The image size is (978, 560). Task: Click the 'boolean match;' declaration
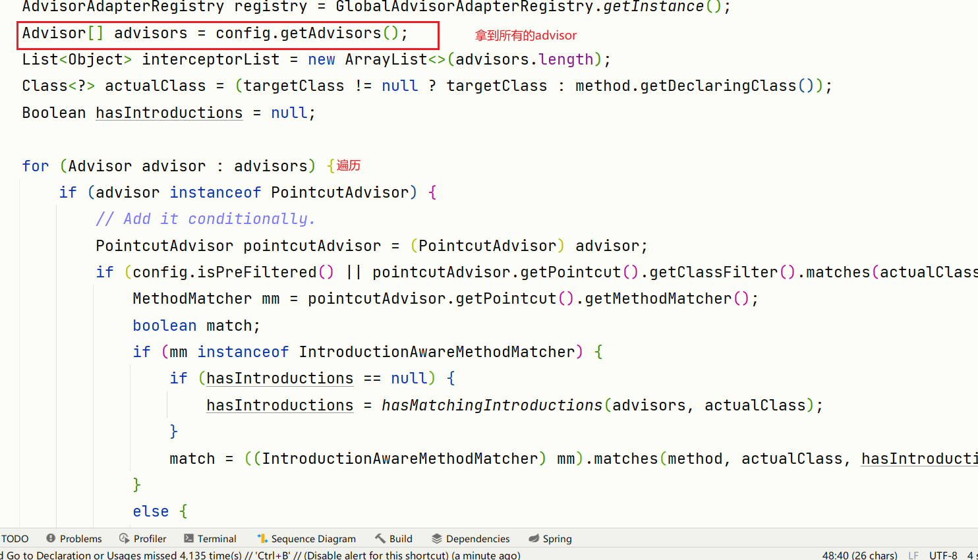196,325
